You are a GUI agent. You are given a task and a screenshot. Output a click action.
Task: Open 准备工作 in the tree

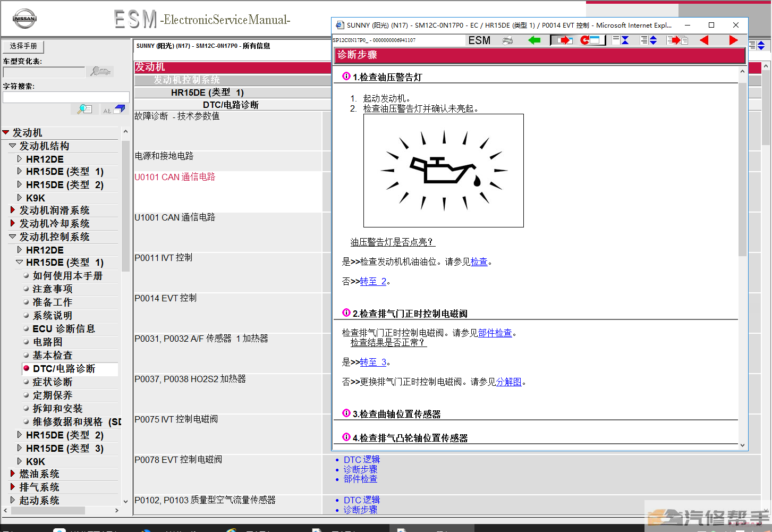[53, 302]
